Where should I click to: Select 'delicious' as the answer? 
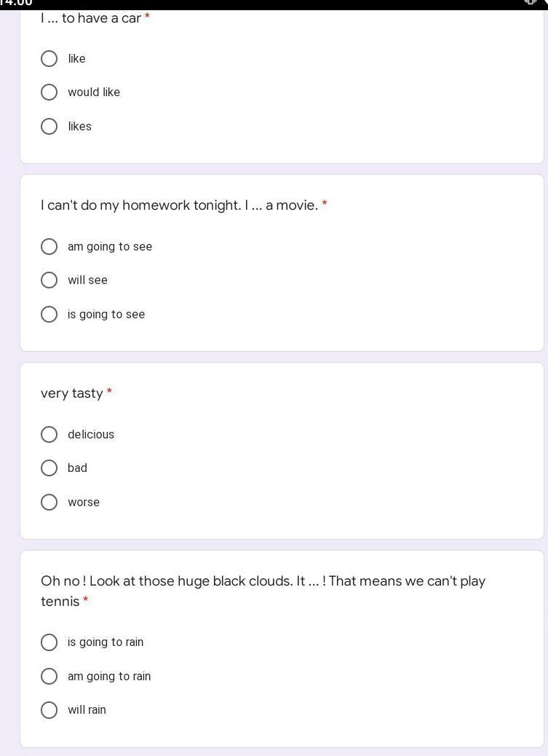click(49, 435)
